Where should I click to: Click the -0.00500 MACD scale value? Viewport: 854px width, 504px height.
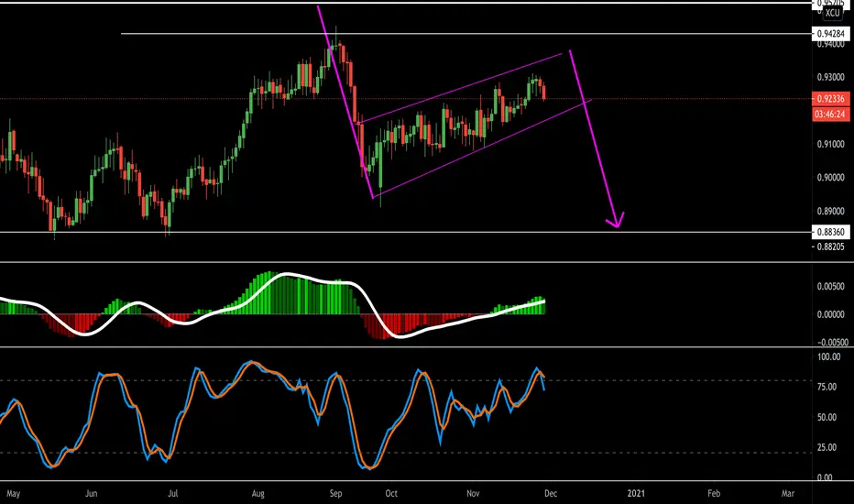point(832,343)
